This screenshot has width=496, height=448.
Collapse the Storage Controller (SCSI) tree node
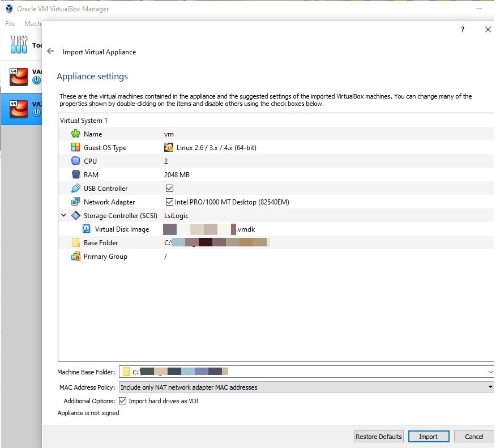pos(63,216)
